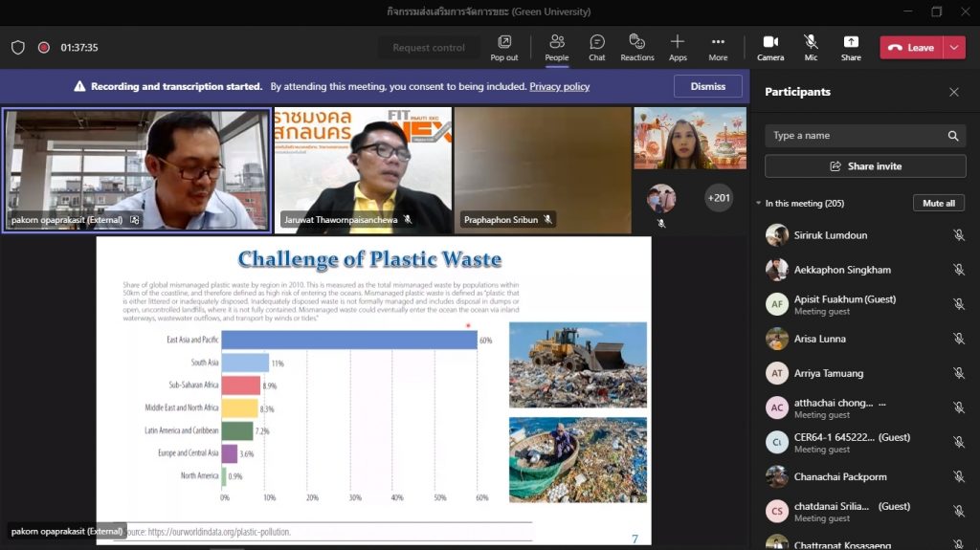The image size is (980, 550).
Task: Open the Reactions menu
Action: point(637,42)
